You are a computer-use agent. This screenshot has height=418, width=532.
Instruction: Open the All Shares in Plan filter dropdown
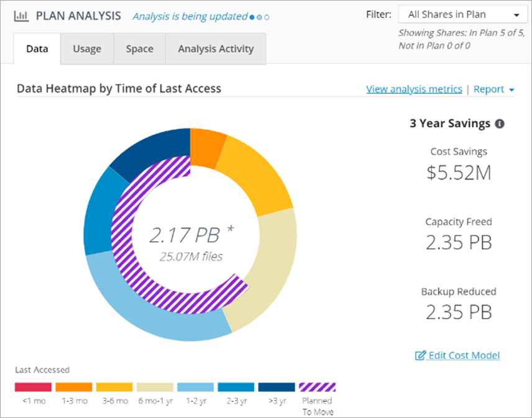[462, 14]
